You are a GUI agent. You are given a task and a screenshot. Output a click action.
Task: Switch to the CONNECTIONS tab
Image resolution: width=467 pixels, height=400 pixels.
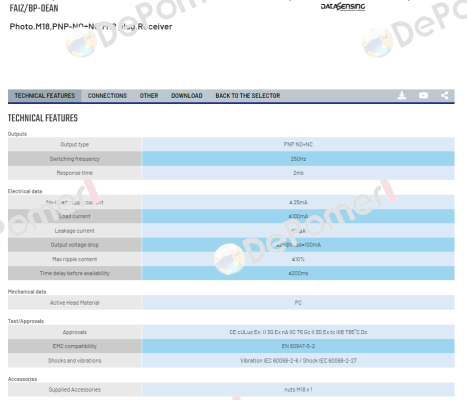(107, 96)
